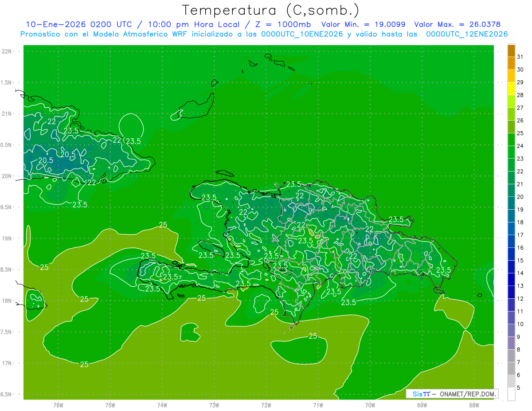Screen dimensions: 532x411
Task: Click color scale label "8"
Action: tap(519, 349)
